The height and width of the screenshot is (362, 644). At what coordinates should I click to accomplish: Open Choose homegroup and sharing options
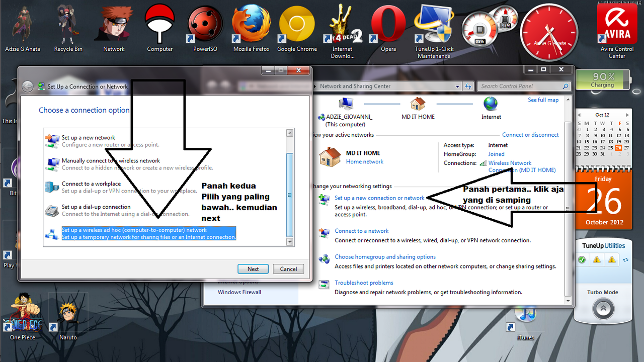point(385,257)
